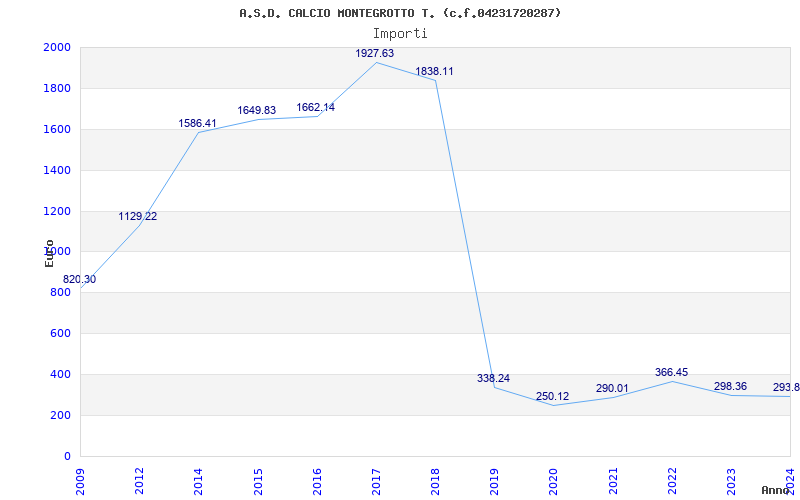The image size is (800, 500).
Task: Select the 338.24 data label
Action: [x=493, y=379]
